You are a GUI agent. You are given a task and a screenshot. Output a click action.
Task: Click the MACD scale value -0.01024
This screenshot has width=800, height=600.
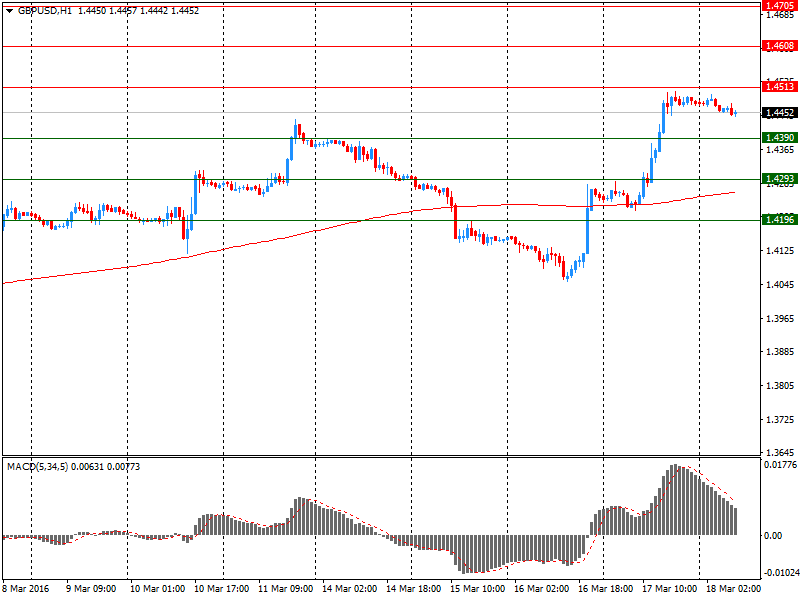[x=782, y=572]
